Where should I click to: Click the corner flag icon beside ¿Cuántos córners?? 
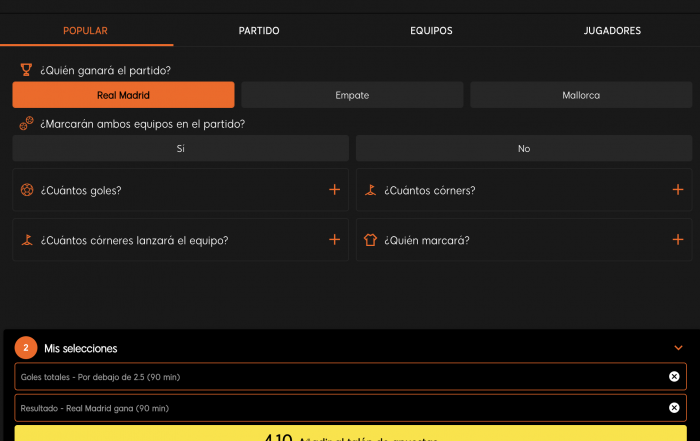371,190
